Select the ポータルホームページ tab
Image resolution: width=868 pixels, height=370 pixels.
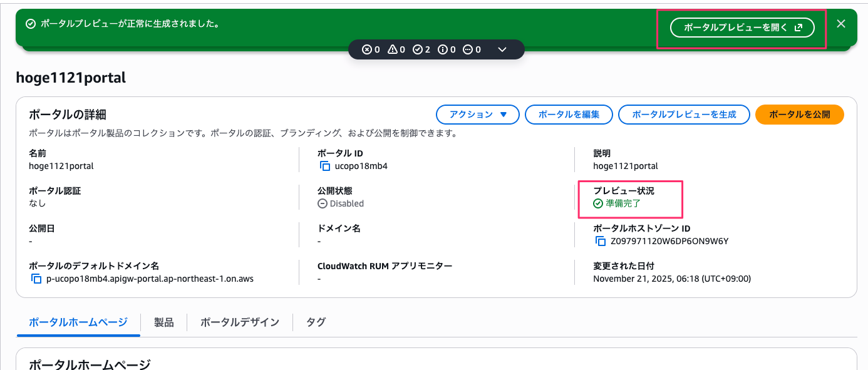click(78, 322)
